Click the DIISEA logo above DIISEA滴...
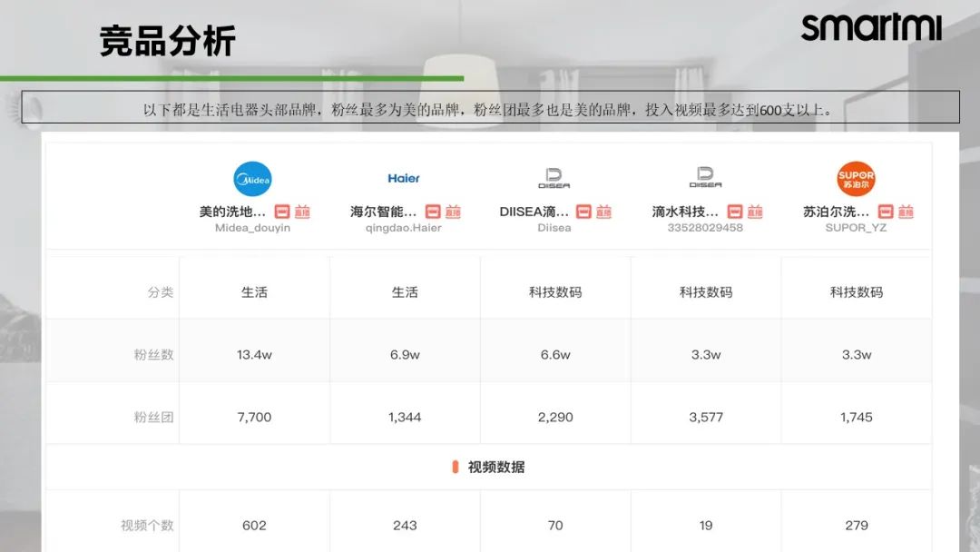The image size is (980, 552). pos(554,178)
